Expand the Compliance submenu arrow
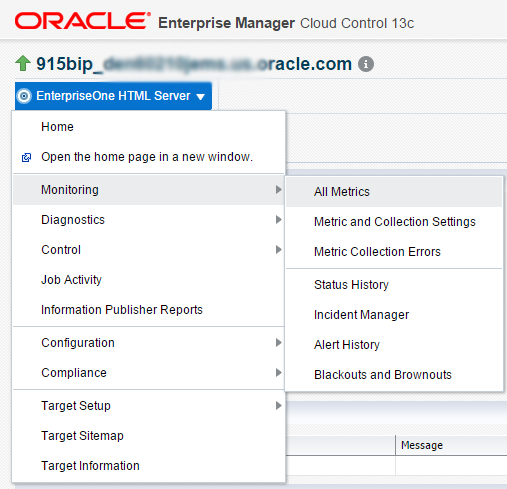This screenshot has width=507, height=489. (279, 373)
